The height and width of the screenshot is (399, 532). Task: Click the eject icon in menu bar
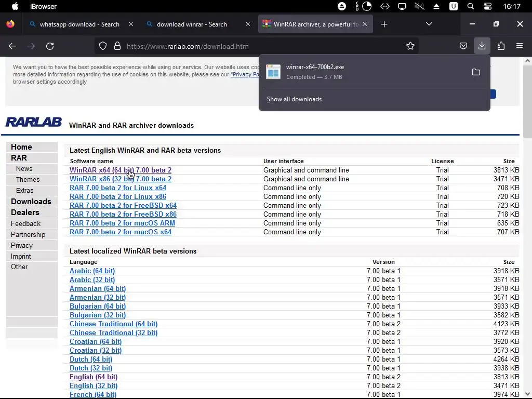pos(436,6)
